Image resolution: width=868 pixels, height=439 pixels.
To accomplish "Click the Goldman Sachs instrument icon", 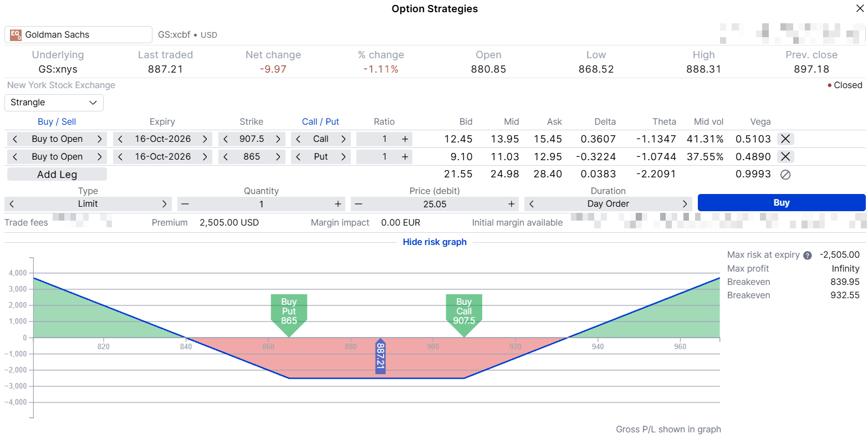I will point(16,34).
